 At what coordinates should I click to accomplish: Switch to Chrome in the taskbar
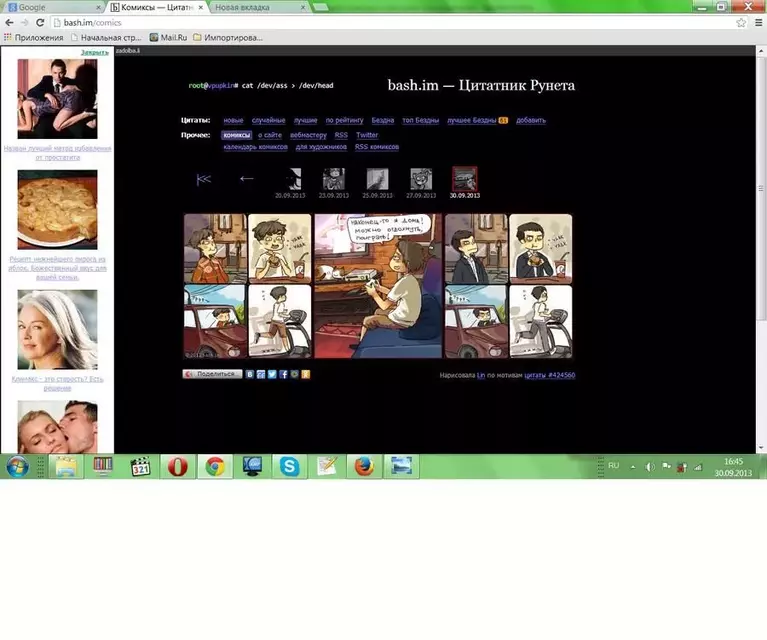[x=215, y=466]
